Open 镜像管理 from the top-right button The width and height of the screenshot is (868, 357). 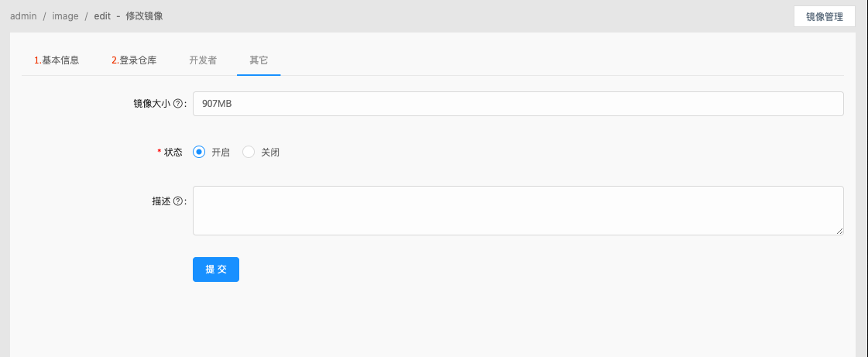824,16
